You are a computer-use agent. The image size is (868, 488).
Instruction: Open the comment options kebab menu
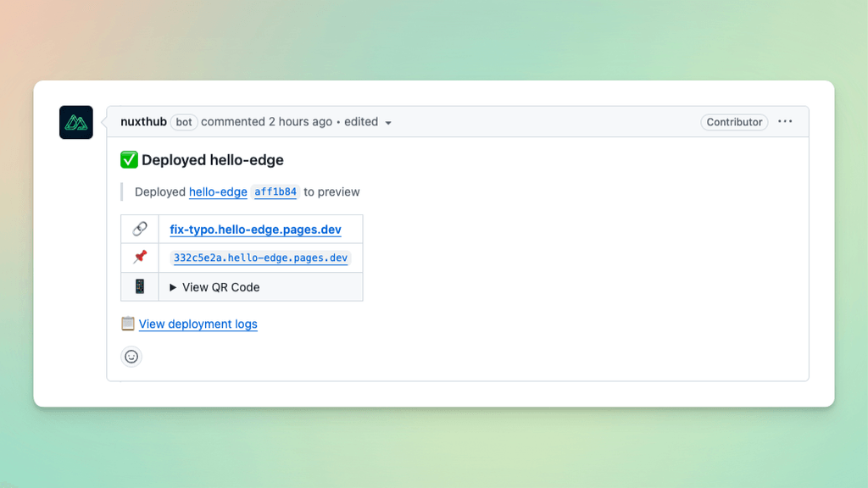(785, 121)
